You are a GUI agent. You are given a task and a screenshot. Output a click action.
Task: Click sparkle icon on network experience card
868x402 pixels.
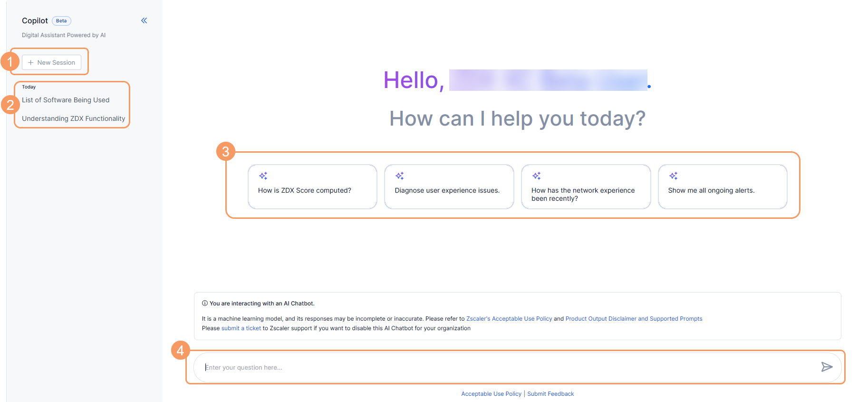pyautogui.click(x=536, y=176)
